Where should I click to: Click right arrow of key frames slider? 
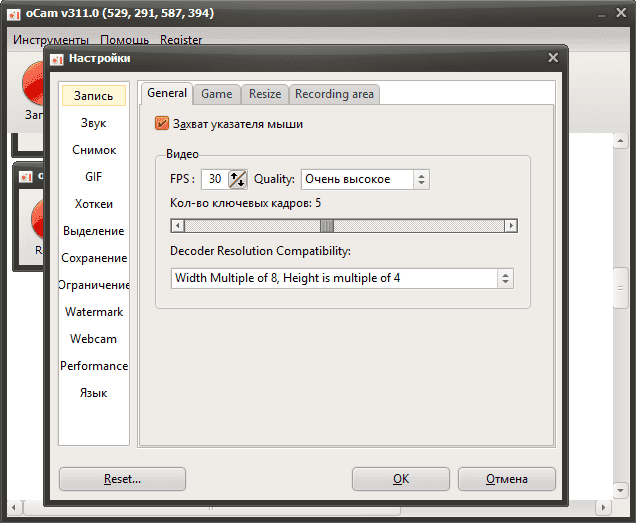(511, 226)
